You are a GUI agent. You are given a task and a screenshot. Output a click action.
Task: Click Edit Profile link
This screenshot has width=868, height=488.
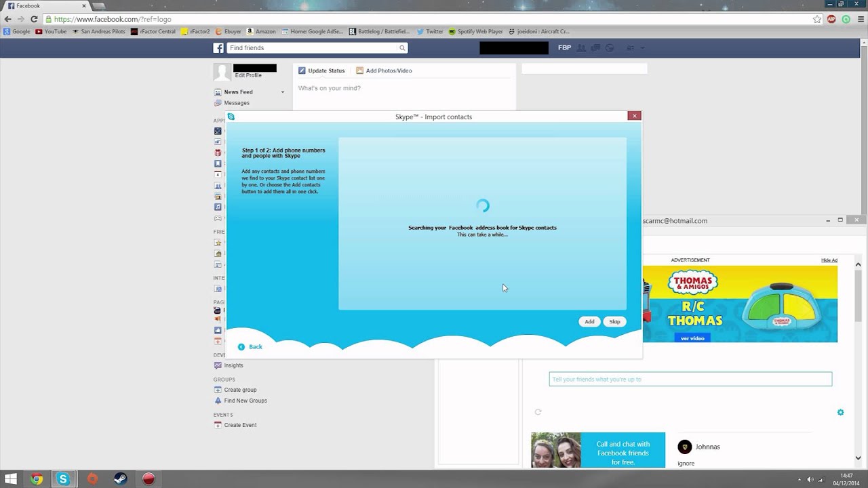(x=248, y=75)
